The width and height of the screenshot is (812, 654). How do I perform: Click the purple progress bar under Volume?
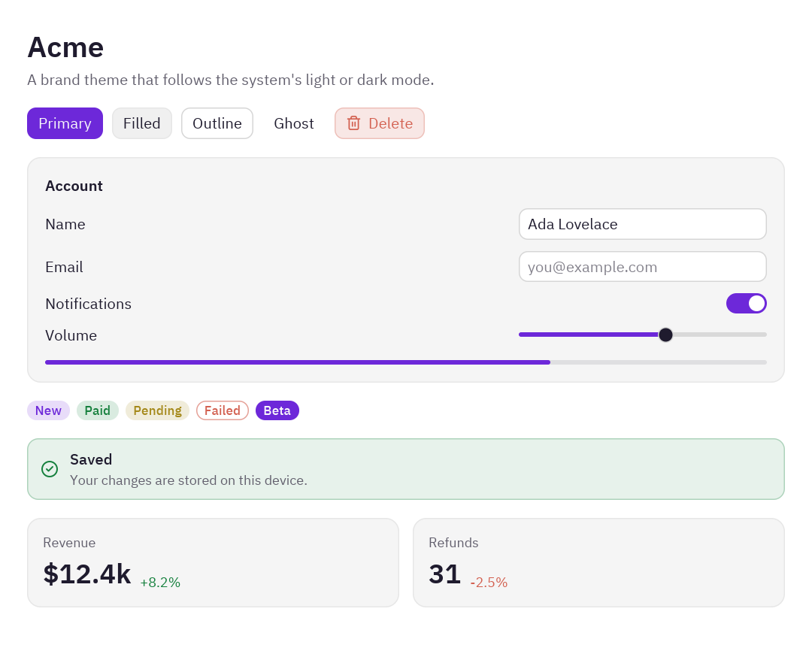coord(406,362)
